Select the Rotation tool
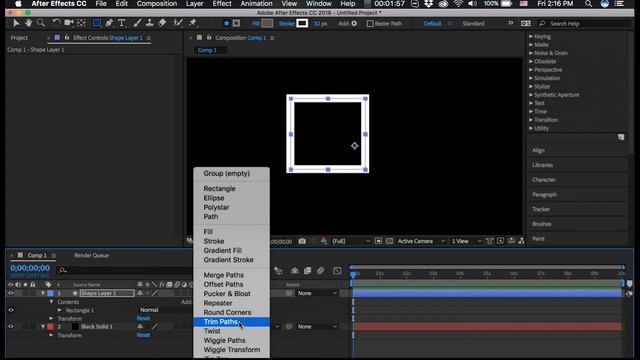This screenshot has height=360, width=640. [x=56, y=23]
